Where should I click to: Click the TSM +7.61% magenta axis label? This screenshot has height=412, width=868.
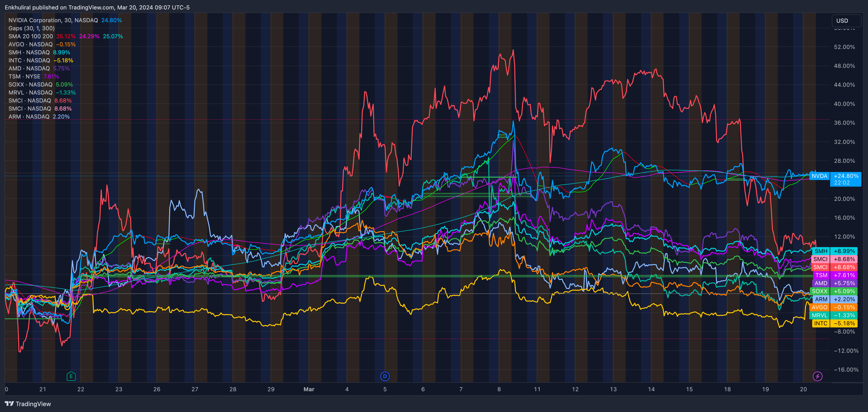(x=837, y=275)
